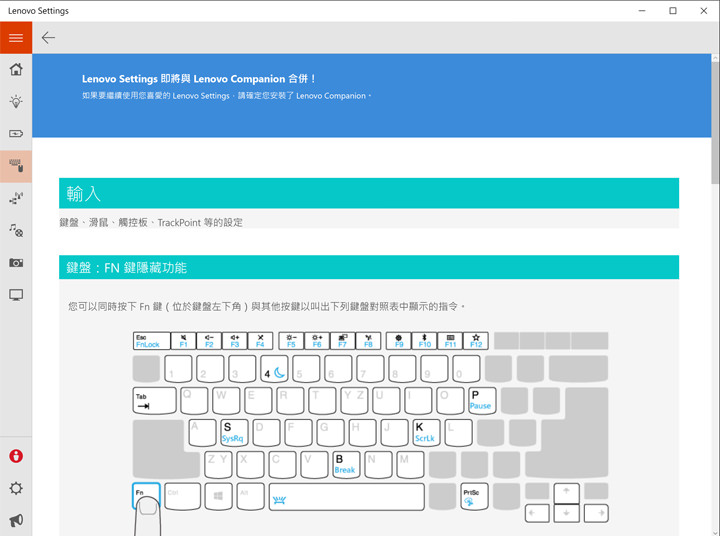Go back with the left arrow
Image resolution: width=720 pixels, height=536 pixels.
[48, 38]
